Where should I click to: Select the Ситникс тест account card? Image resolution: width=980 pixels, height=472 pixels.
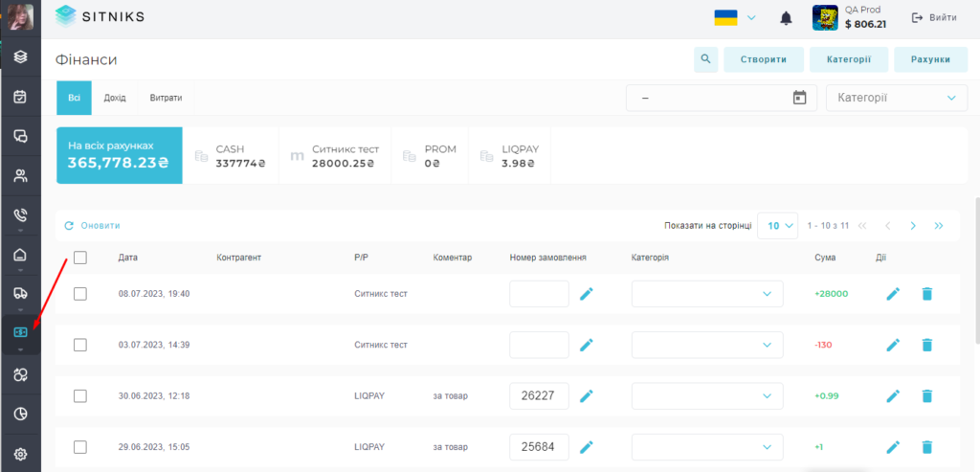pos(335,156)
